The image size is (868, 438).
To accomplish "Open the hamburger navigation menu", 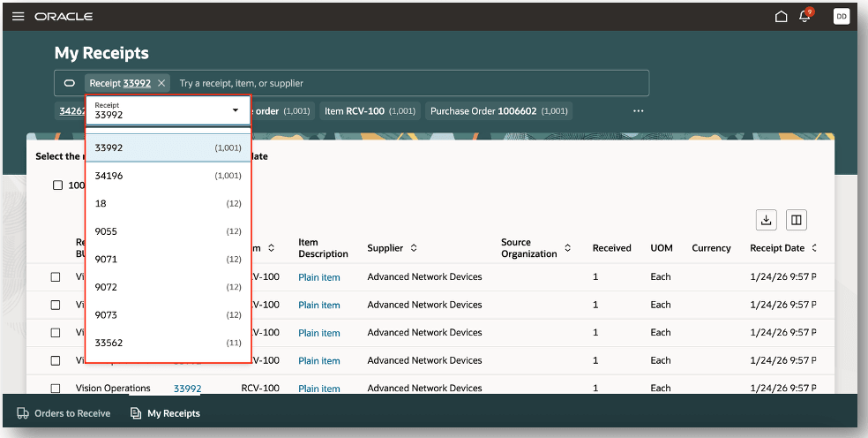I will [18, 17].
